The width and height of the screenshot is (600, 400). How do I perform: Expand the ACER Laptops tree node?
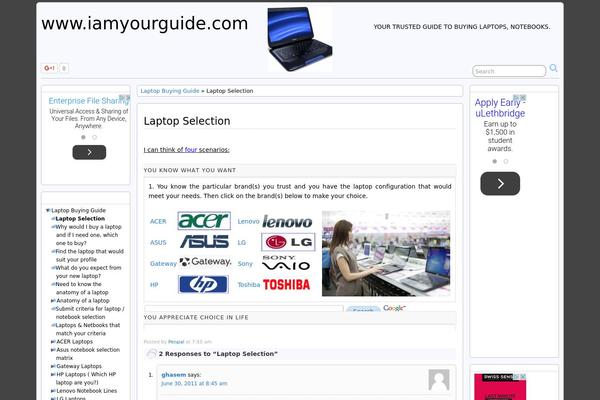pos(53,342)
